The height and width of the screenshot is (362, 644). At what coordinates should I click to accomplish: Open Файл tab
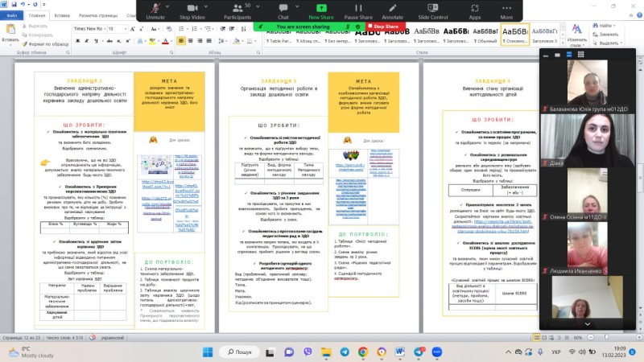11,15
